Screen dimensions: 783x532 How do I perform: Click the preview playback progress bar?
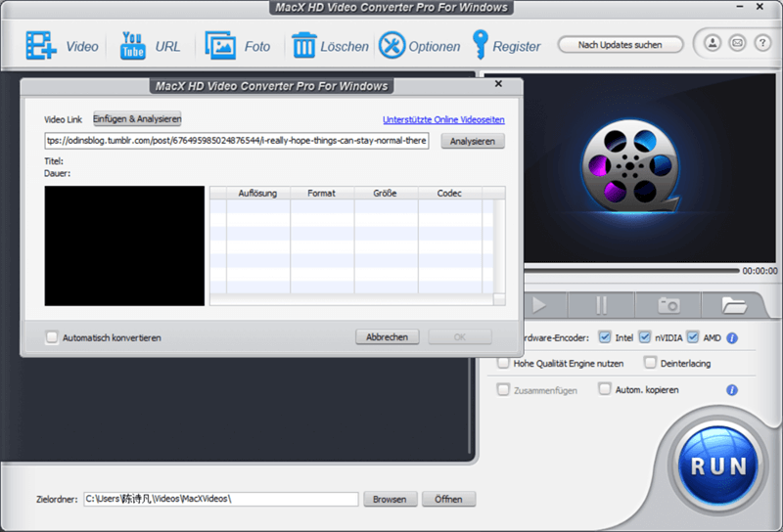[626, 270]
